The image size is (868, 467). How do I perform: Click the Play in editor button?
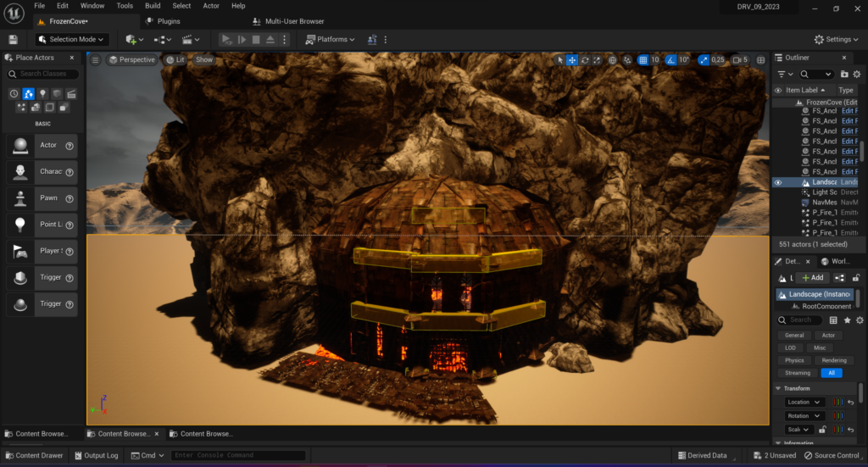tap(226, 39)
